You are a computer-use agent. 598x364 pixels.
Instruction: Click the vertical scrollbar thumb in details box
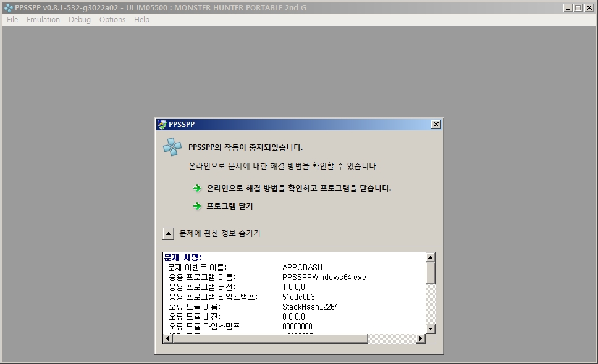tap(431, 272)
